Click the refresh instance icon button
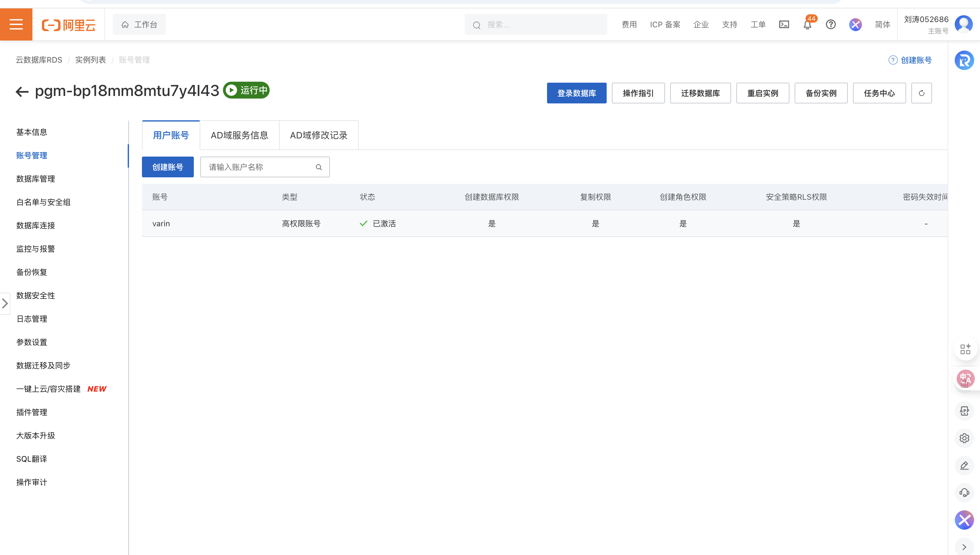The image size is (980, 555). 921,93
